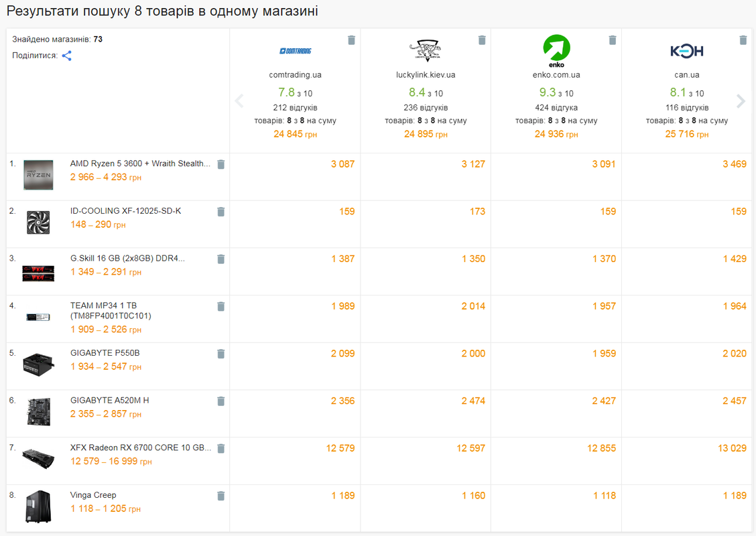The width and height of the screenshot is (756, 536).
Task: Click Vinga Creep price 1 118 at enko
Action: pos(605,496)
